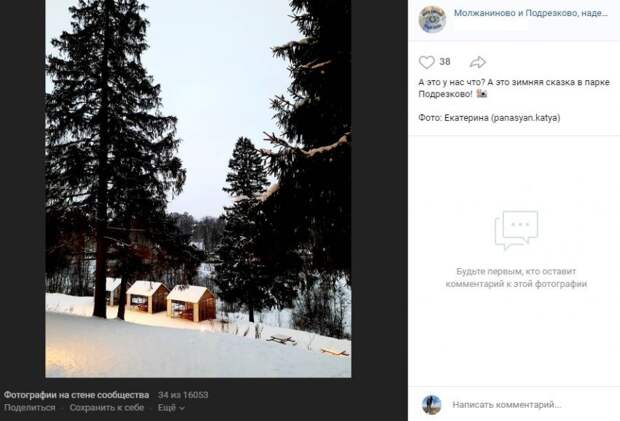Viewport: 620px width, 421px height.
Task: Click the dark area left of the photo
Action: (x=23, y=189)
